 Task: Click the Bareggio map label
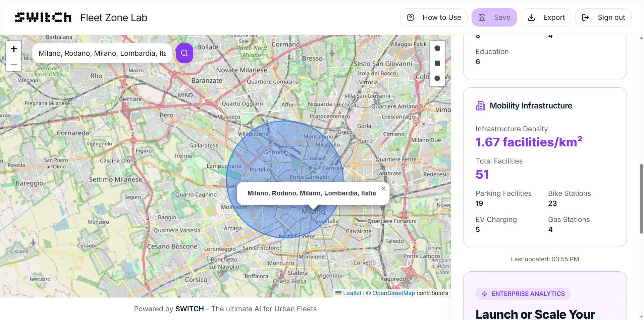point(30,183)
